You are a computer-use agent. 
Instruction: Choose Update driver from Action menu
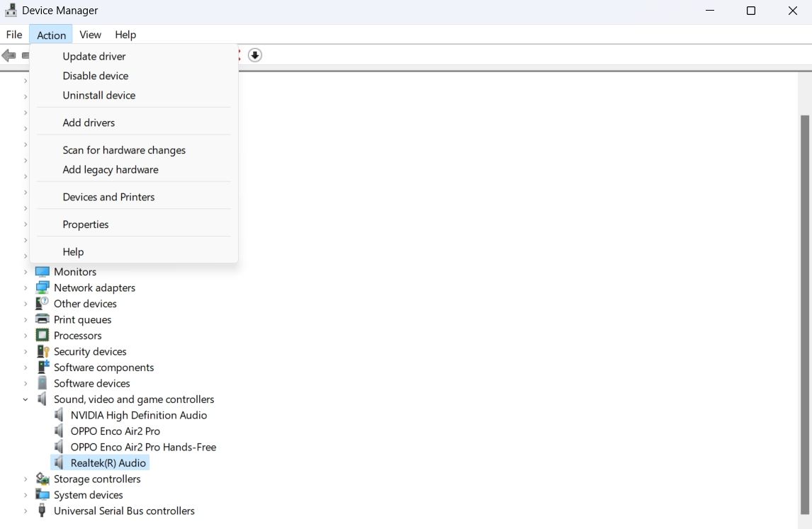point(94,57)
